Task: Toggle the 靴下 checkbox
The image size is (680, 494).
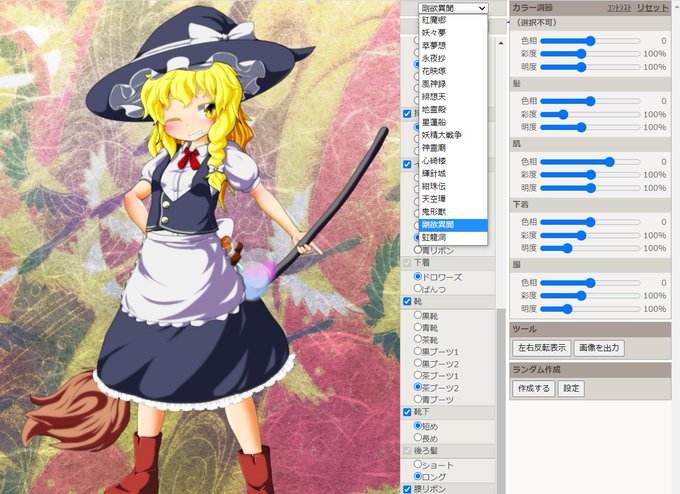Action: (407, 412)
